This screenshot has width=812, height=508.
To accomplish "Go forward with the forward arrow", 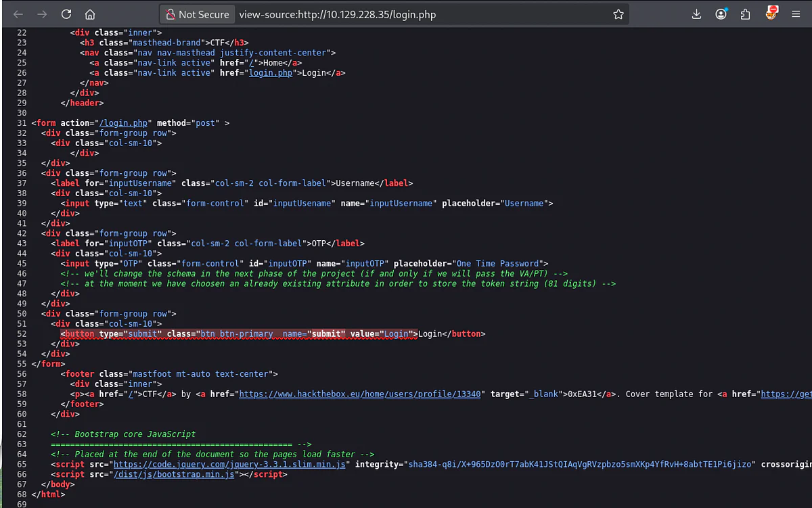I will click(x=42, y=14).
